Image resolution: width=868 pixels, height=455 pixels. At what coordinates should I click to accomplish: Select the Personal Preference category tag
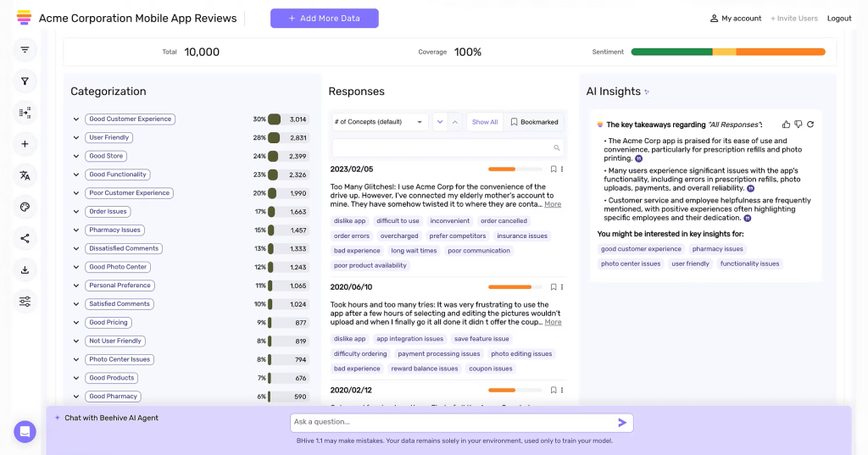(x=120, y=286)
